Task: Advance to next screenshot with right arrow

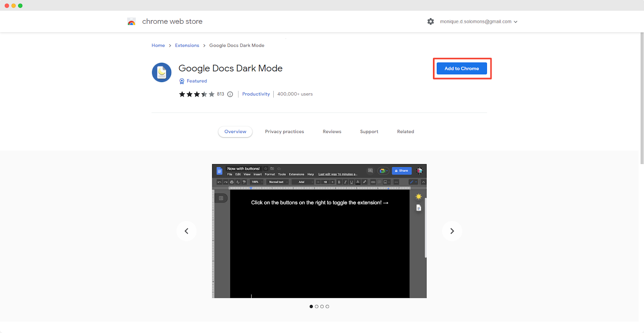Action: coord(452,231)
